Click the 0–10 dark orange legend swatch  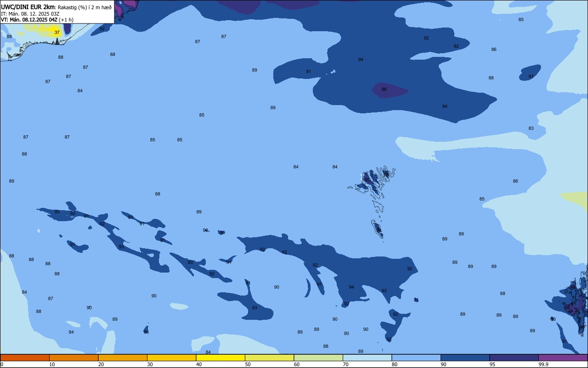click(x=25, y=357)
